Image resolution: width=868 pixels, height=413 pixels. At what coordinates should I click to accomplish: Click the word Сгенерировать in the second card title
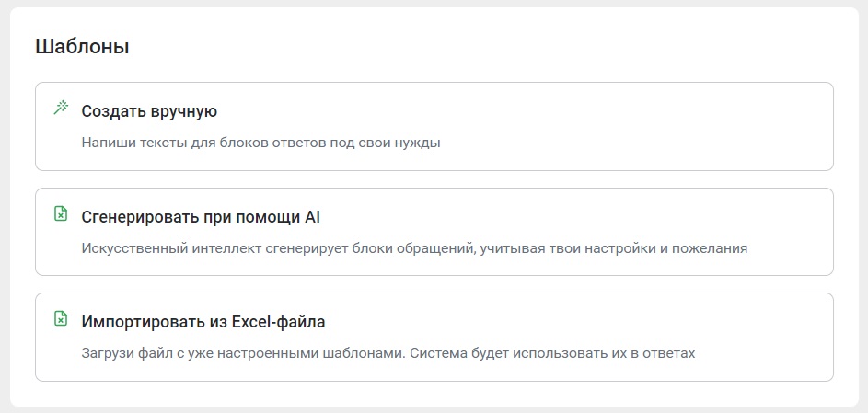pos(135,217)
